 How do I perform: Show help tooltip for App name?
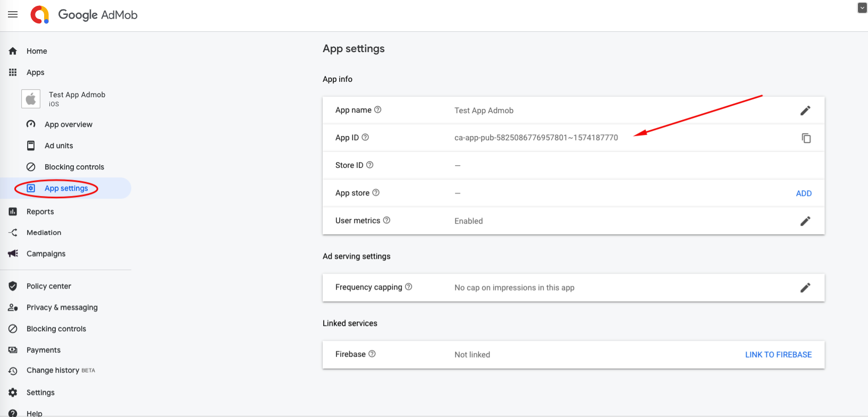click(x=378, y=110)
